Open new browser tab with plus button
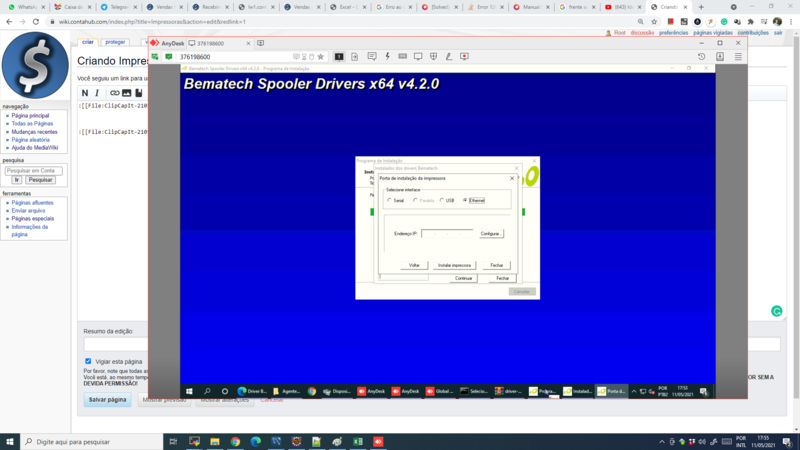 701,7
